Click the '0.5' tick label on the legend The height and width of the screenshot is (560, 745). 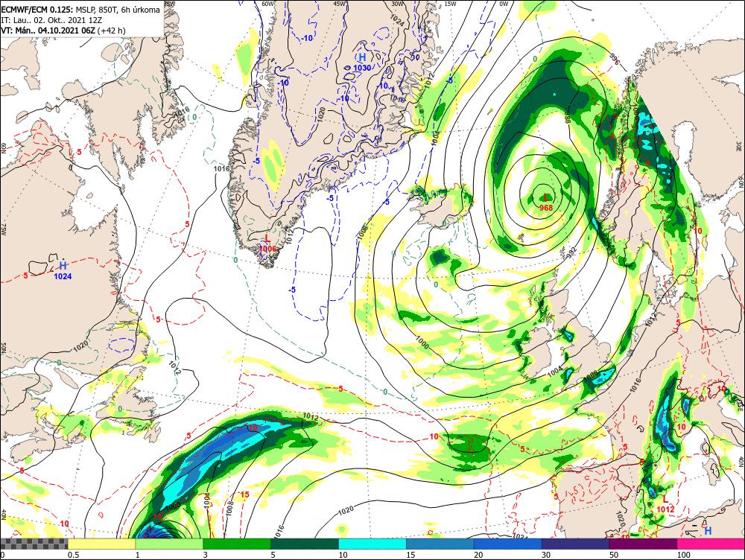pyautogui.click(x=73, y=555)
